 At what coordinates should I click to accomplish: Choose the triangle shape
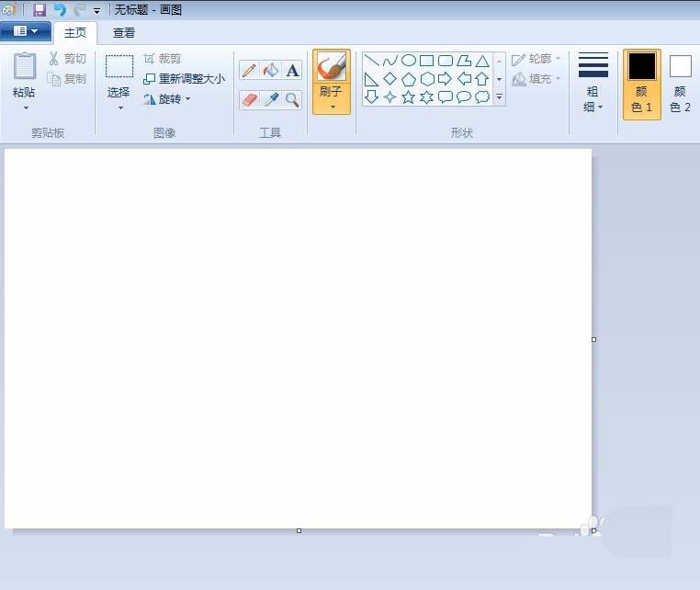(x=482, y=61)
